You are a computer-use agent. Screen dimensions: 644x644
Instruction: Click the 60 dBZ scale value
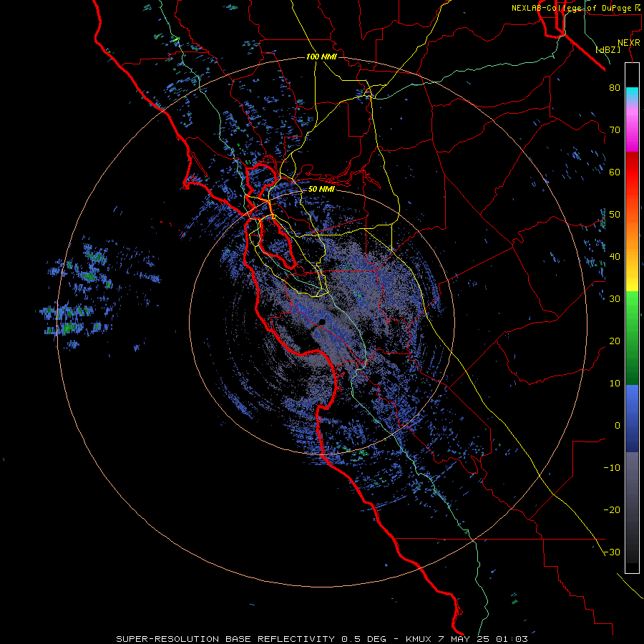[615, 172]
